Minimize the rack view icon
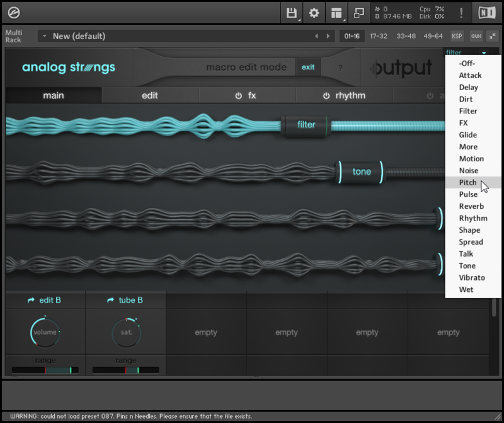This screenshot has height=423, width=504. click(492, 36)
